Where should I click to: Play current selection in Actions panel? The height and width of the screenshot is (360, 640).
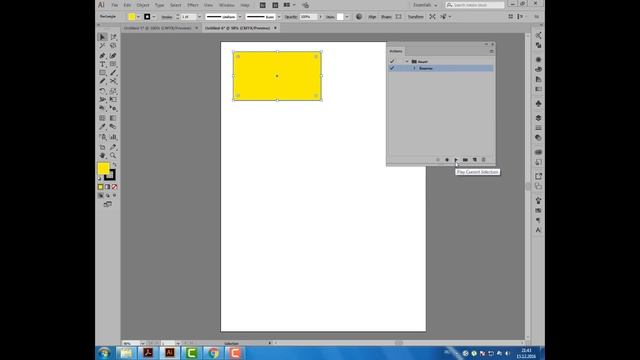(x=456, y=160)
